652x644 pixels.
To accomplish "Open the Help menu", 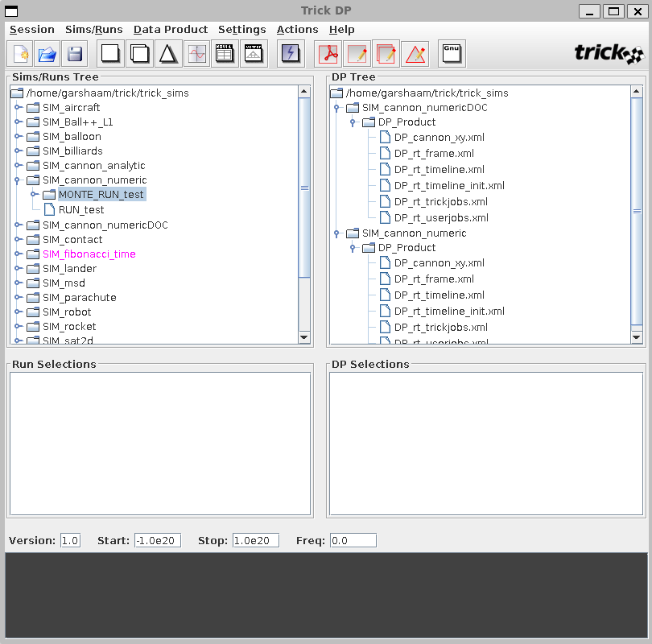I will click(x=342, y=30).
